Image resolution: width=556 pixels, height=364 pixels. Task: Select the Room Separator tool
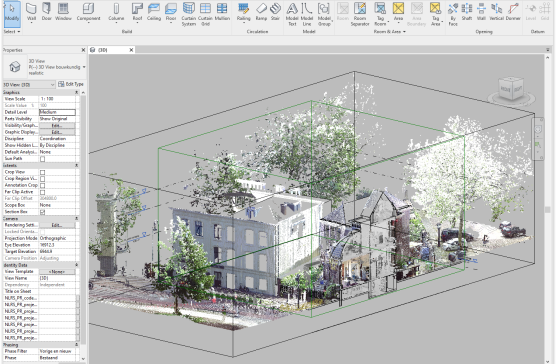360,14
